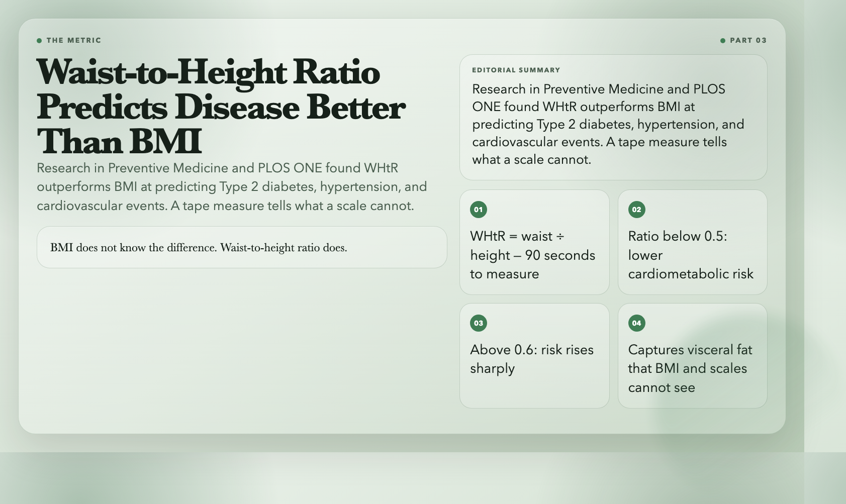Click the green 03 number badge
The image size is (846, 504).
coord(478,323)
